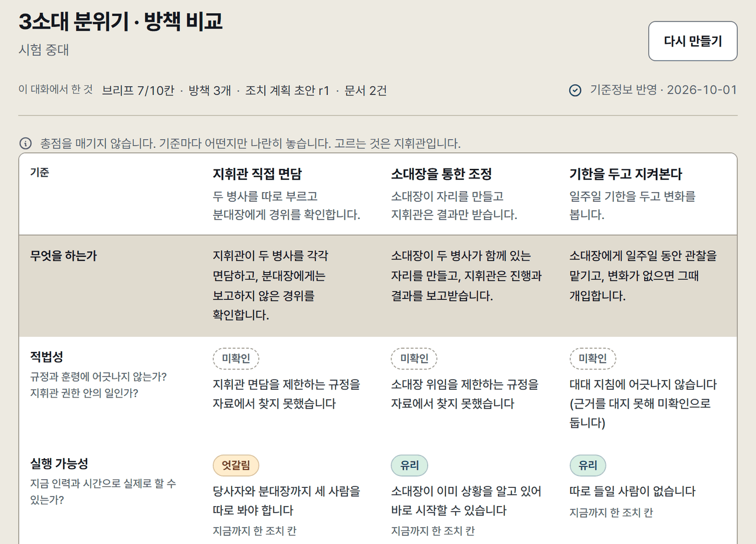Click text 소대장 위임을 제한하는 규정을
756x544 pixels.
tap(465, 384)
